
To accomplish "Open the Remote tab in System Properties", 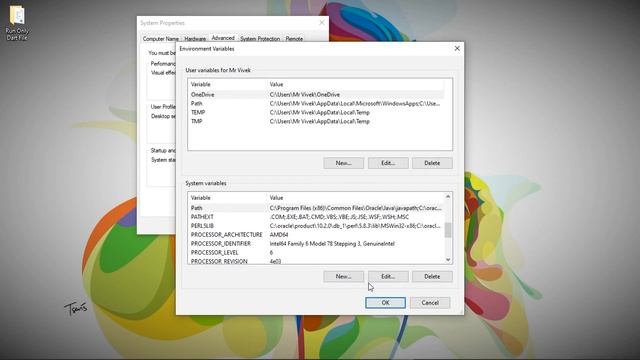I will (294, 39).
